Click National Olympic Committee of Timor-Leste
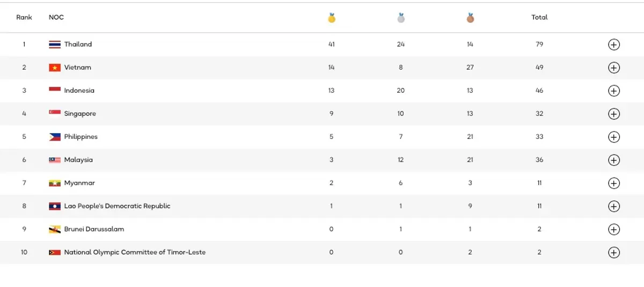 [135, 252]
